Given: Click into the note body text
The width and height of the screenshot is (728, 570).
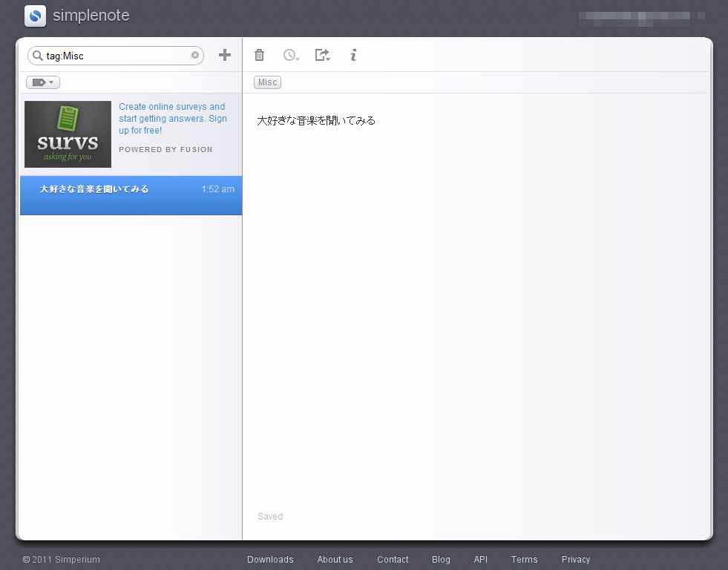Looking at the screenshot, I should point(316,121).
